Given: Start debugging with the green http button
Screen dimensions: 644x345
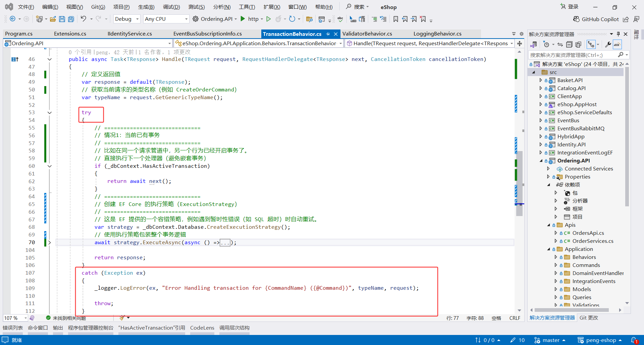Looking at the screenshot, I should [250, 19].
